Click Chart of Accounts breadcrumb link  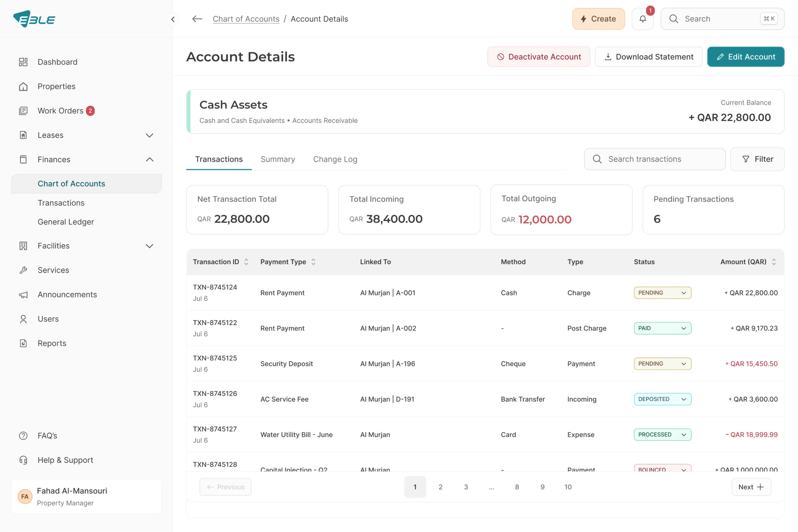[x=246, y=19]
